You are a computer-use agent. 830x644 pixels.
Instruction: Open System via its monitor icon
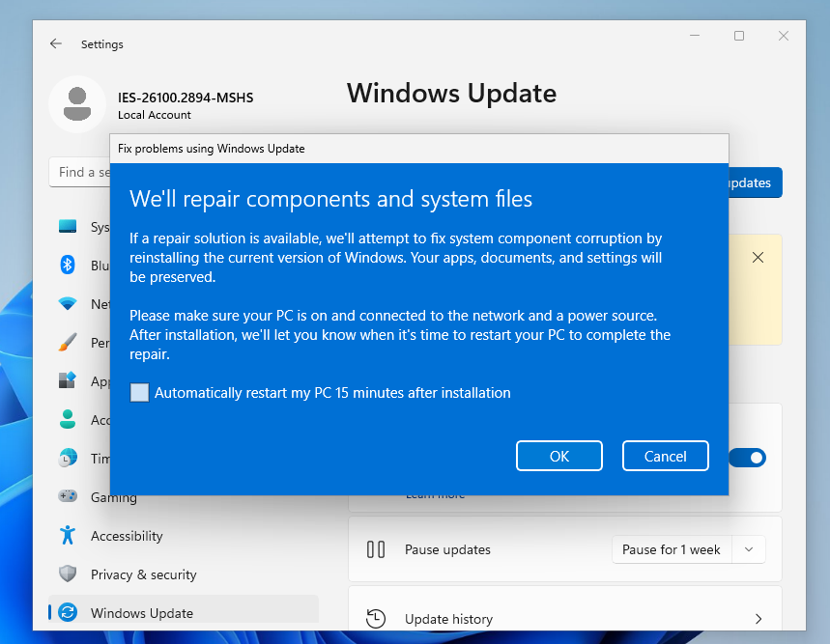pyautogui.click(x=68, y=226)
